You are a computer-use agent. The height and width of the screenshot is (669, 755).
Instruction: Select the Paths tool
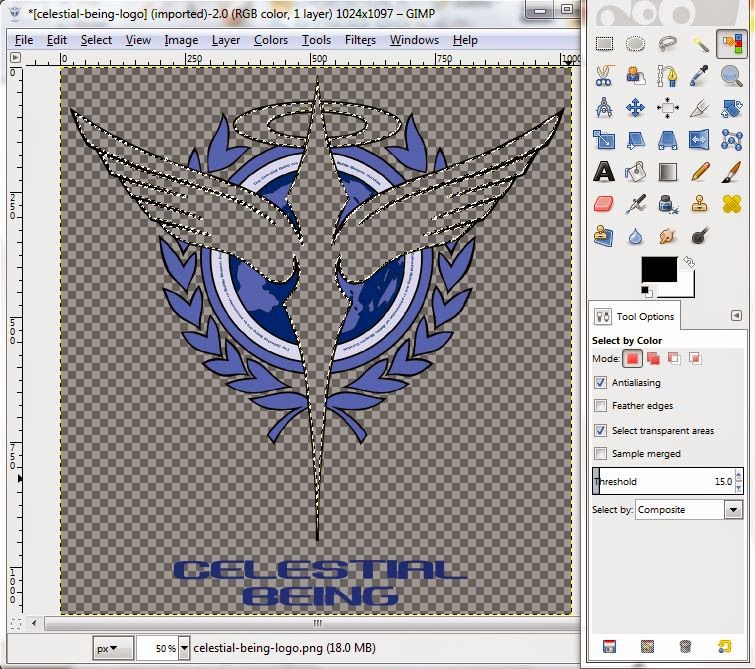[x=668, y=76]
